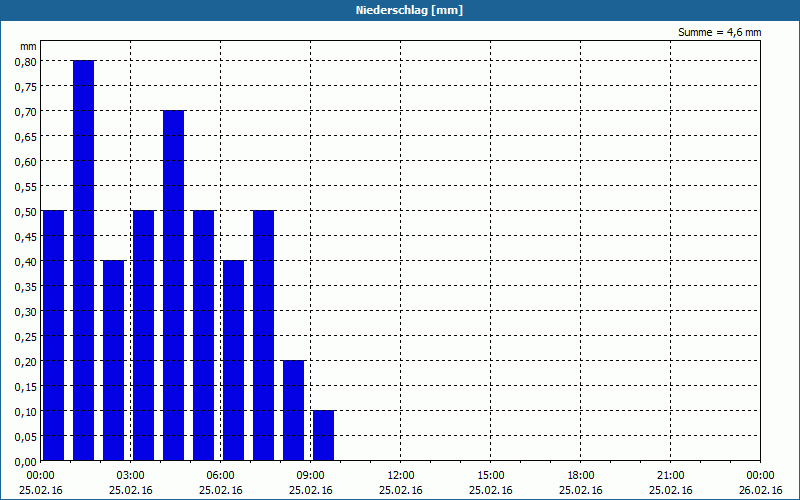The height and width of the screenshot is (500, 800).
Task: Select the 15:00 time axis label
Action: (491, 476)
